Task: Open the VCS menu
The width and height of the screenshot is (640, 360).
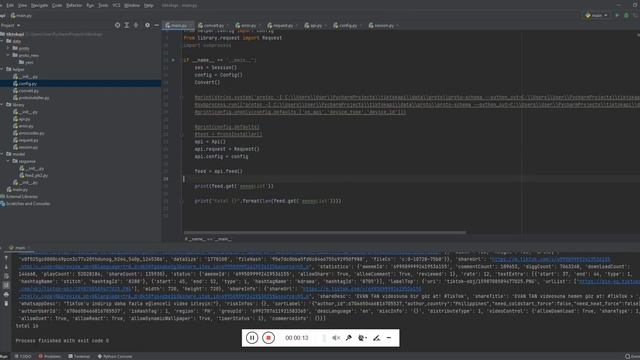Action: click(116, 5)
